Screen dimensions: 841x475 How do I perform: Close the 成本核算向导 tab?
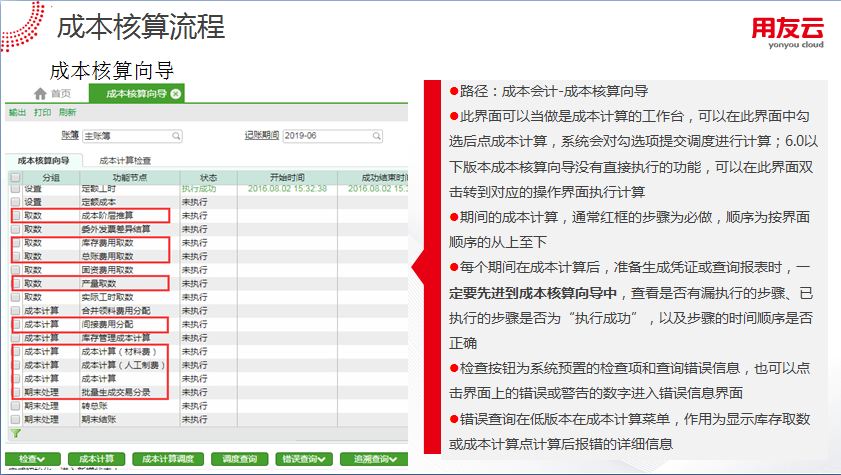176,94
